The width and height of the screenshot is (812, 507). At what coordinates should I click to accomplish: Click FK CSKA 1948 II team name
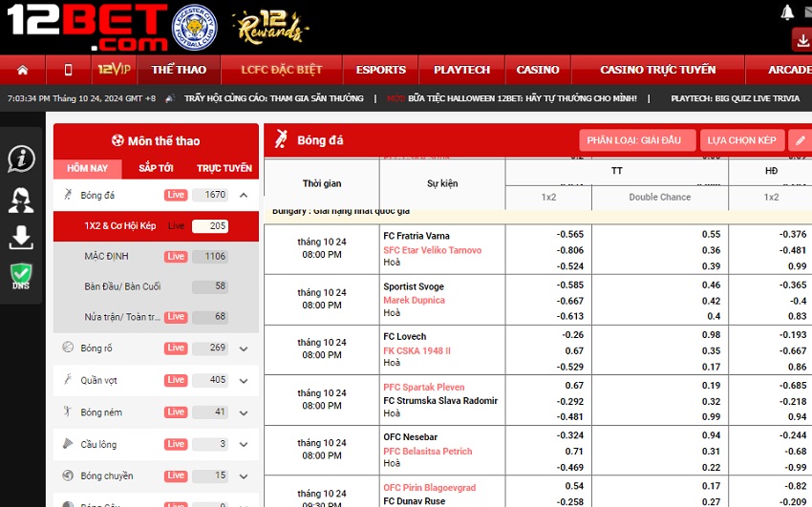click(417, 350)
